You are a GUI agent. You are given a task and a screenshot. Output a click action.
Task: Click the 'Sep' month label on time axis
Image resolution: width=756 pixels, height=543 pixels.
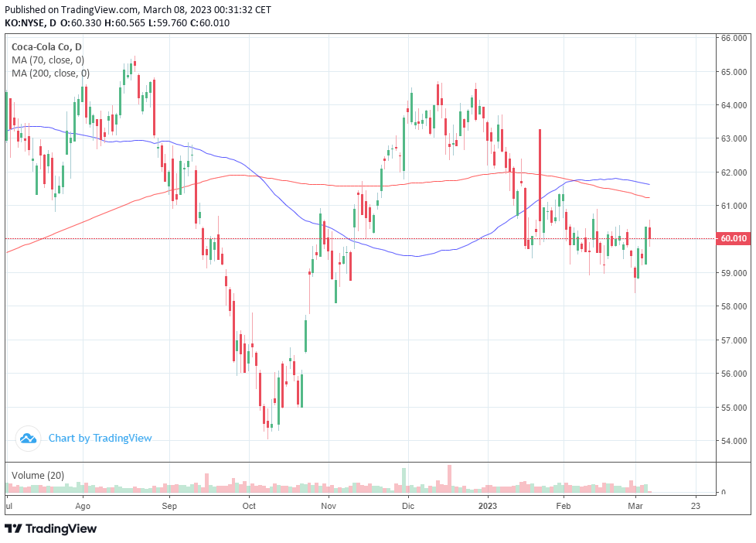pyautogui.click(x=169, y=507)
